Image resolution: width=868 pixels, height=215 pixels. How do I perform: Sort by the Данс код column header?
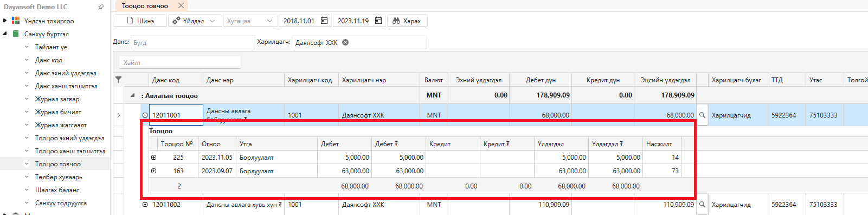(176, 80)
